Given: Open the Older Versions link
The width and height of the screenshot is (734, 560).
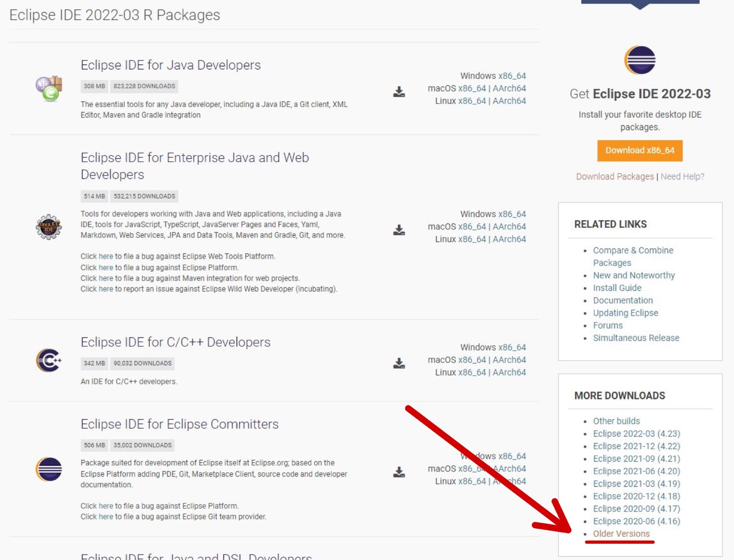Looking at the screenshot, I should point(621,534).
